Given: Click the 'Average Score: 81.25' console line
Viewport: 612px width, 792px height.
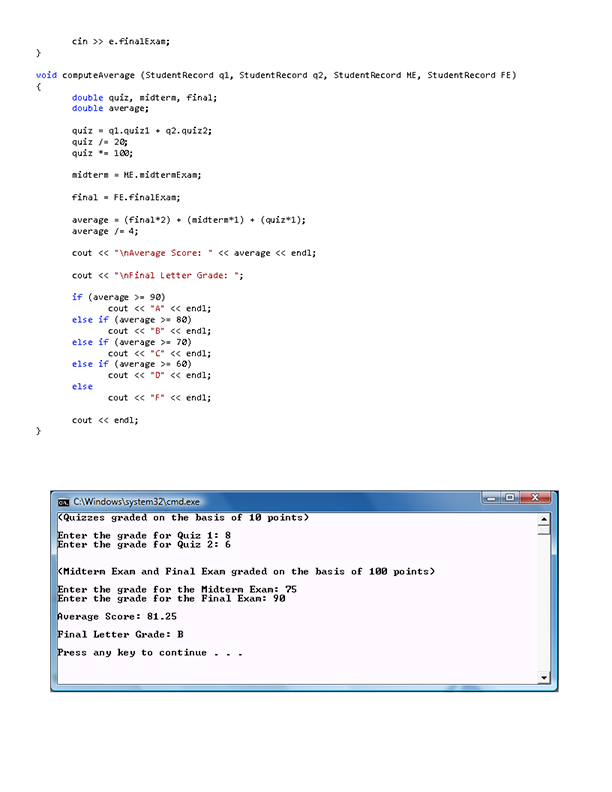Looking at the screenshot, I should point(117,617).
